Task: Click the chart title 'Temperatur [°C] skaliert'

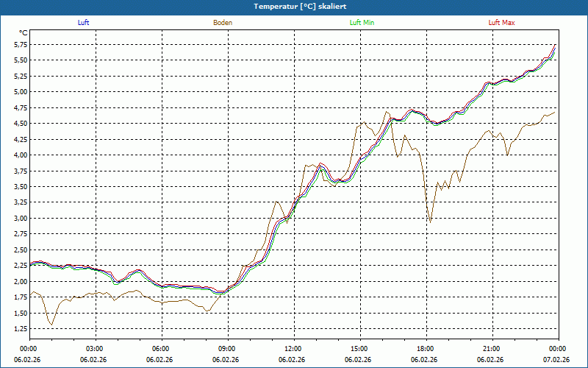Action: click(x=294, y=6)
